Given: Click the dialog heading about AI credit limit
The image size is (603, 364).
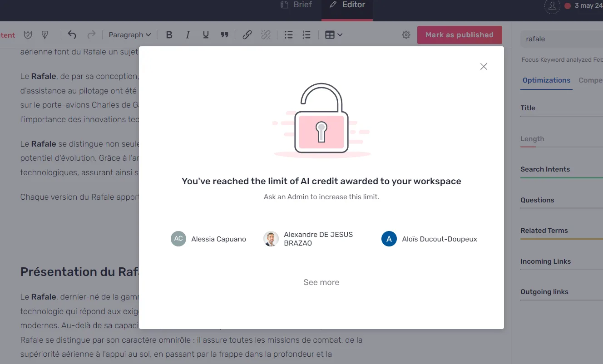Looking at the screenshot, I should [321, 181].
